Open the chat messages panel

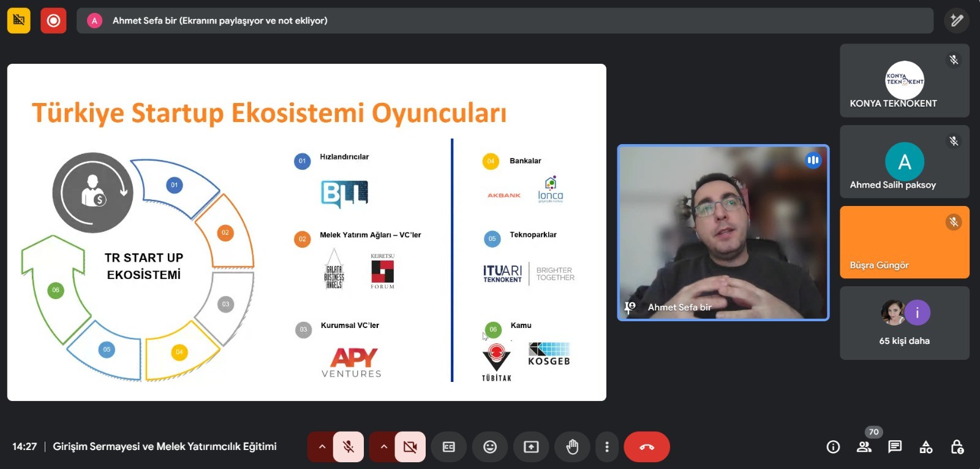(x=895, y=447)
